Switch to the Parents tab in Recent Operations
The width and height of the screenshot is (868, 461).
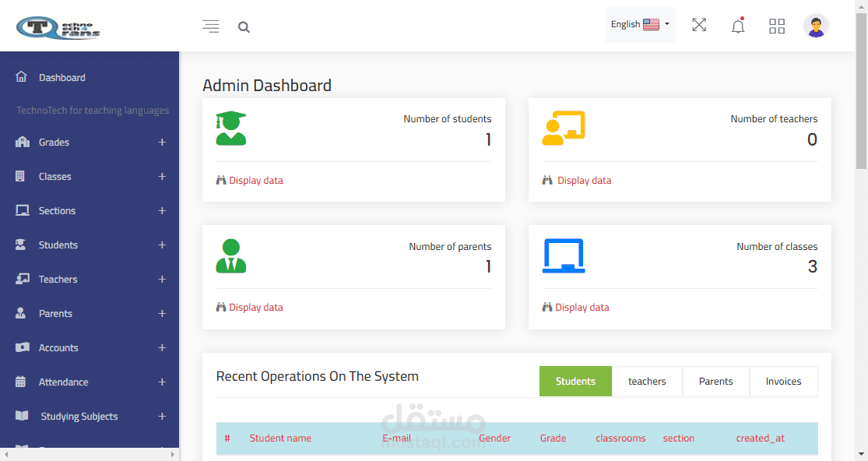715,382
